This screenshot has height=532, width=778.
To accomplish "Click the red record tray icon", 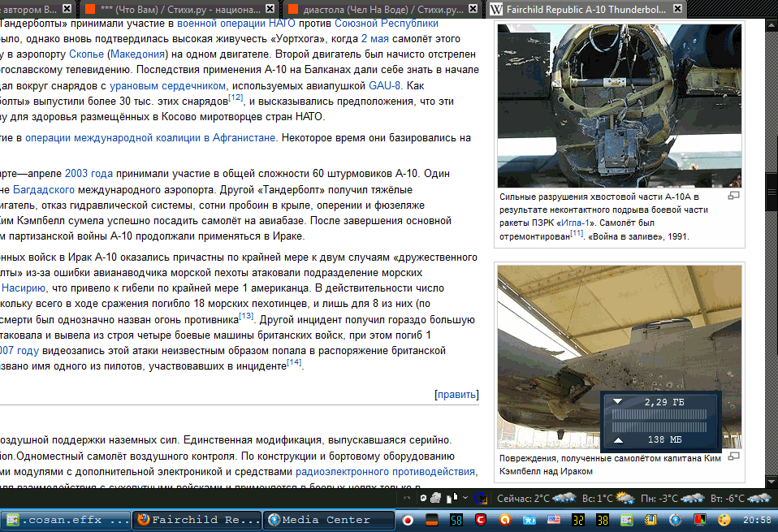I will 408,520.
